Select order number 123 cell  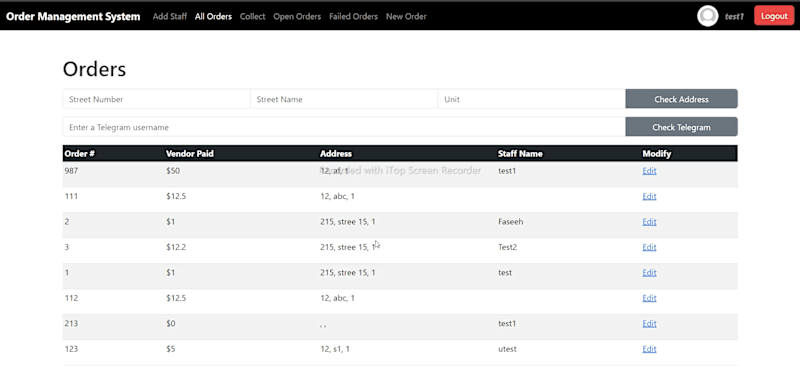pyautogui.click(x=71, y=349)
